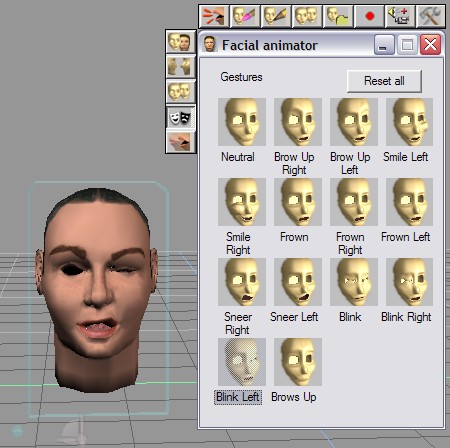The width and height of the screenshot is (450, 448).
Task: Choose the Frown gesture thumbnail
Action: [x=298, y=202]
